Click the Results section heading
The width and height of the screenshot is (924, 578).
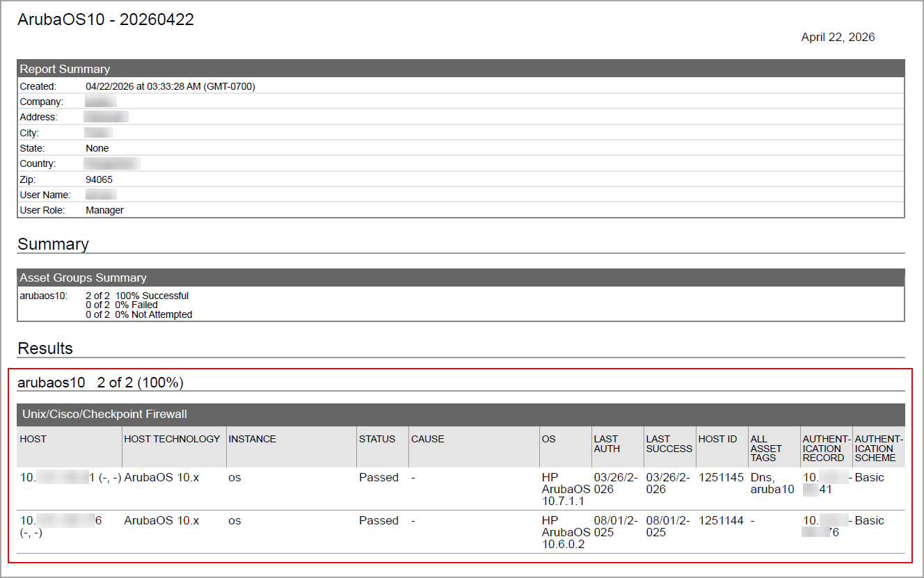tap(45, 348)
